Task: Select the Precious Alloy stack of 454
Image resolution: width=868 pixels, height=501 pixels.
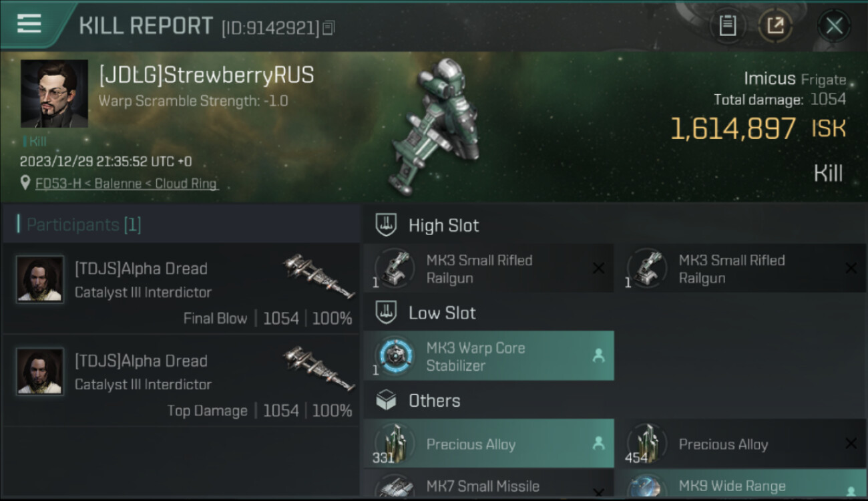Action: point(740,444)
